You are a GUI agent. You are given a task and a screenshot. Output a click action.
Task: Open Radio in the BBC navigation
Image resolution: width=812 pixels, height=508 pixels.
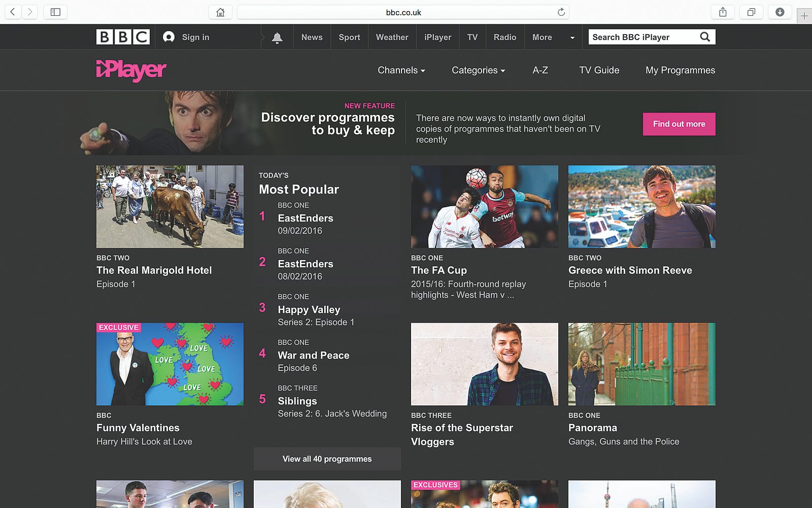505,37
